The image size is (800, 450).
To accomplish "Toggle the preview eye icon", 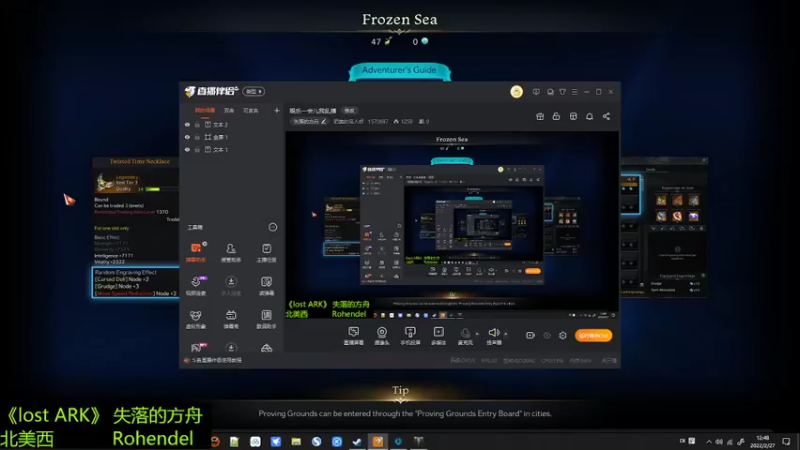I will point(547,335).
